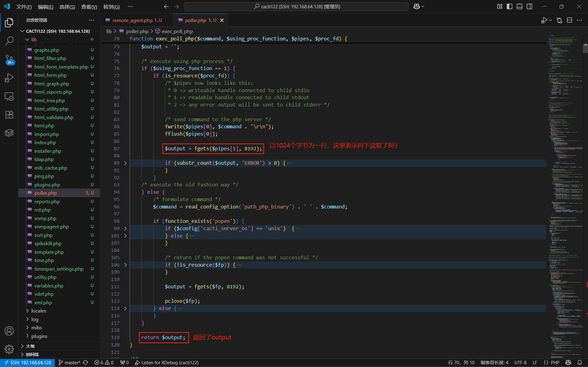Open the 查看(V) menu
The height and width of the screenshot is (367, 588).
click(x=89, y=6)
